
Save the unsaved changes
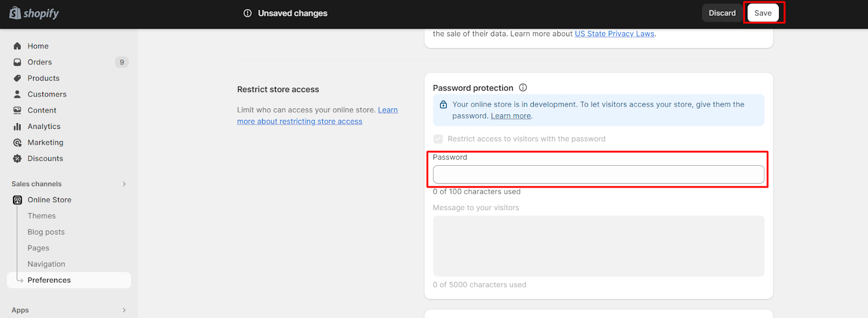point(763,13)
